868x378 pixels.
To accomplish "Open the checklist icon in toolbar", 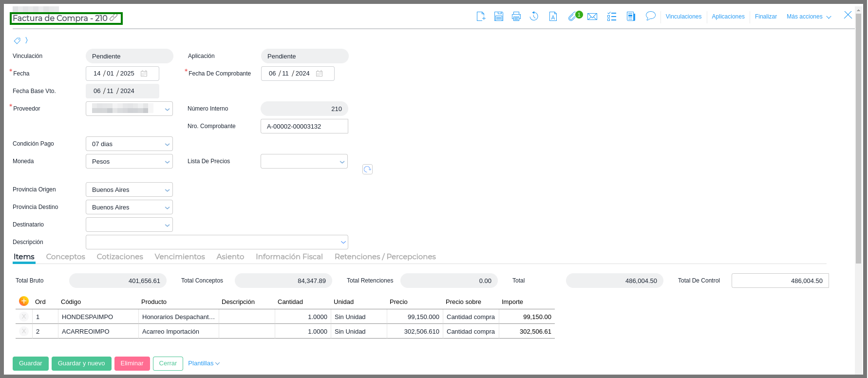I will 612,17.
